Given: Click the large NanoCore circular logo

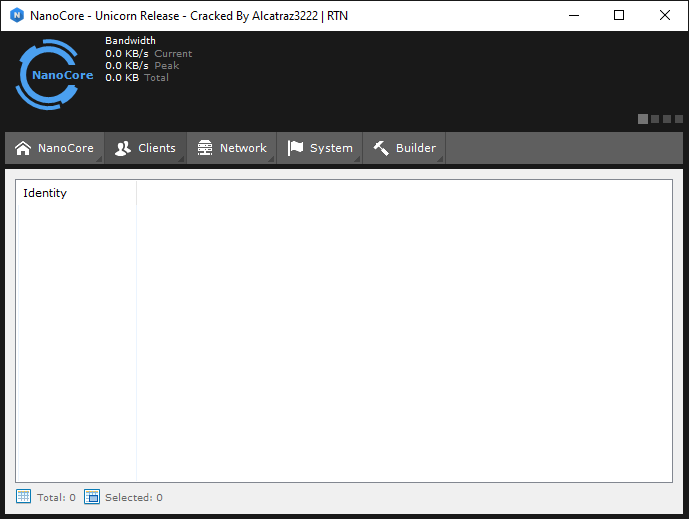Looking at the screenshot, I should click(x=47, y=75).
